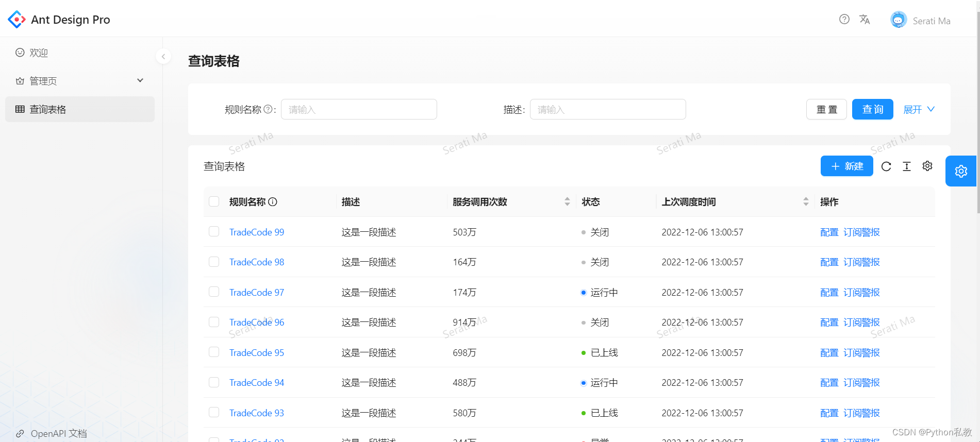Click the 规则名称 help tooltip icon in search form
The image size is (980, 442).
(x=268, y=109)
